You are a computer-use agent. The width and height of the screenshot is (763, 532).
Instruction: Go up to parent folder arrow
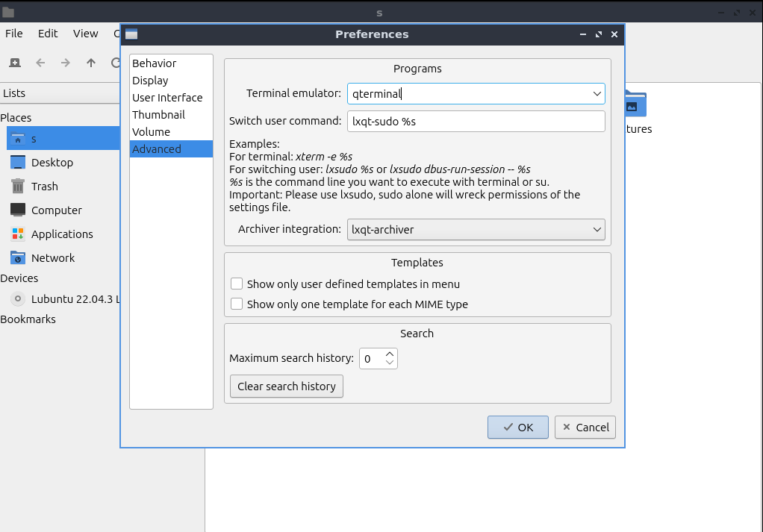(91, 63)
